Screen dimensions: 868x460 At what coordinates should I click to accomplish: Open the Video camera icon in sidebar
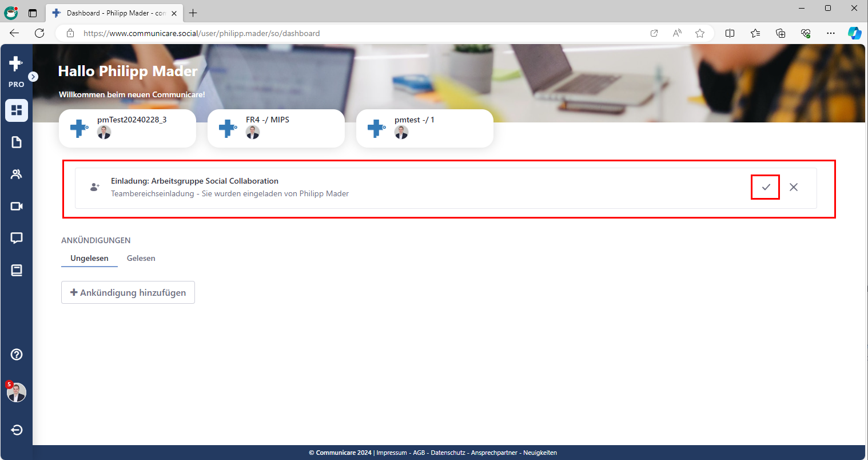pos(17,206)
